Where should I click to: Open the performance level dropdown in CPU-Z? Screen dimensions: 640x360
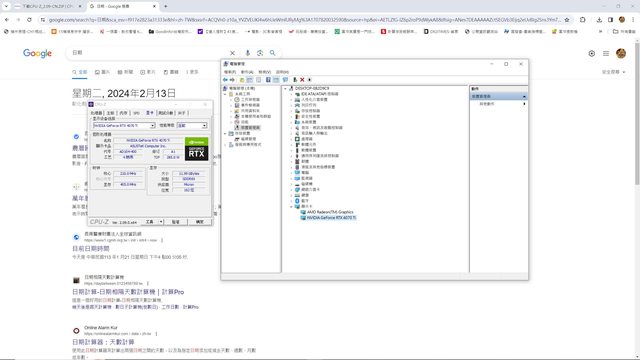[204, 125]
